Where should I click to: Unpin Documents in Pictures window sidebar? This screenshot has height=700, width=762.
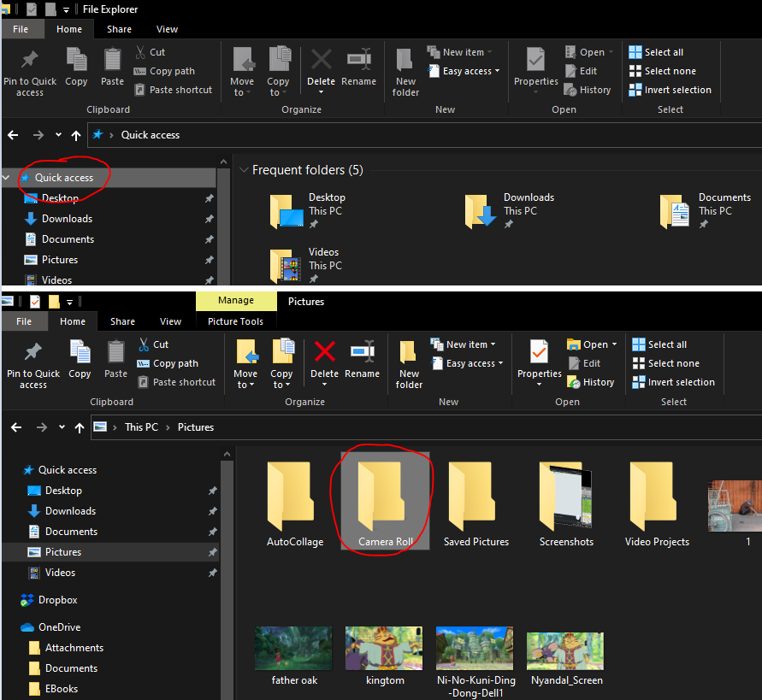coord(212,532)
